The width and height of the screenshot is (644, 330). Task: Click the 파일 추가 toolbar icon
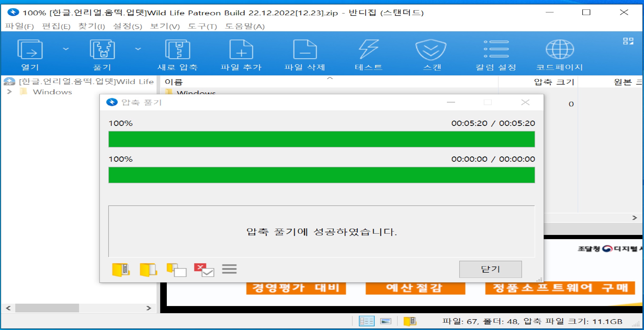(241, 50)
